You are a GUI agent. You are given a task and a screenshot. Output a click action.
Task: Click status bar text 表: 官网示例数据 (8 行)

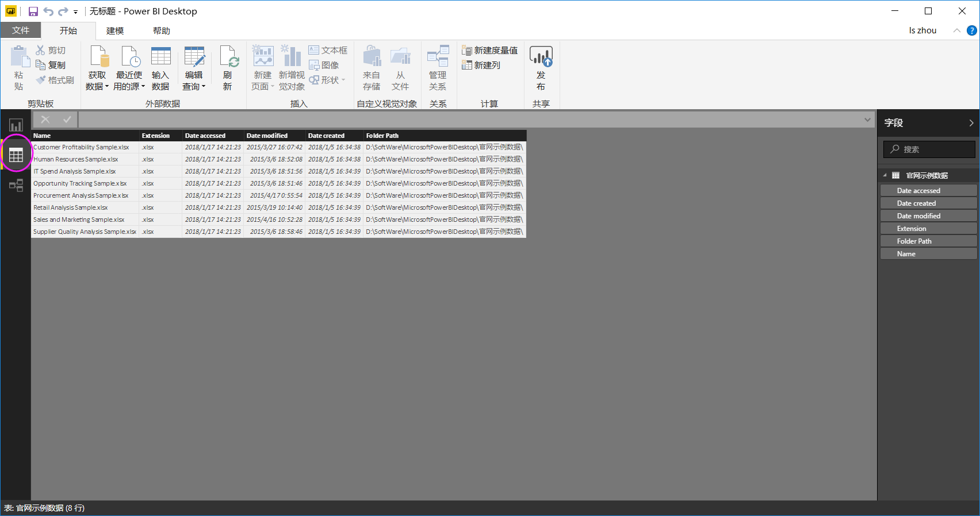(x=44, y=508)
